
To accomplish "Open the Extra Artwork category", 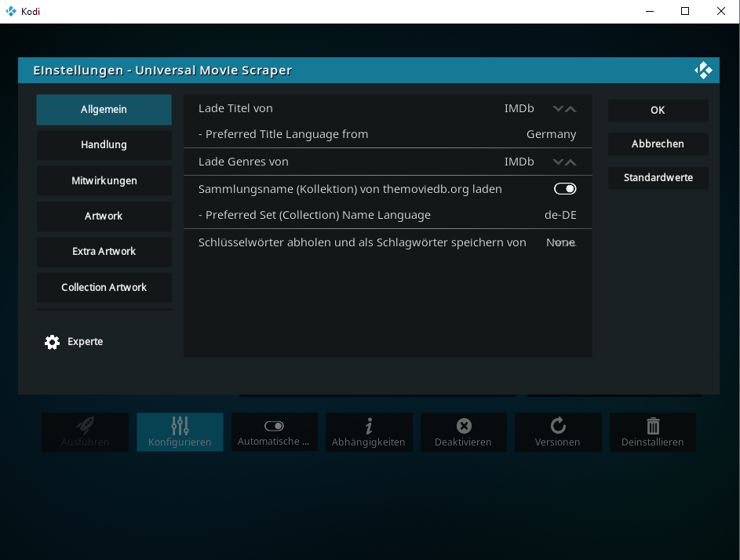I will [x=104, y=252].
